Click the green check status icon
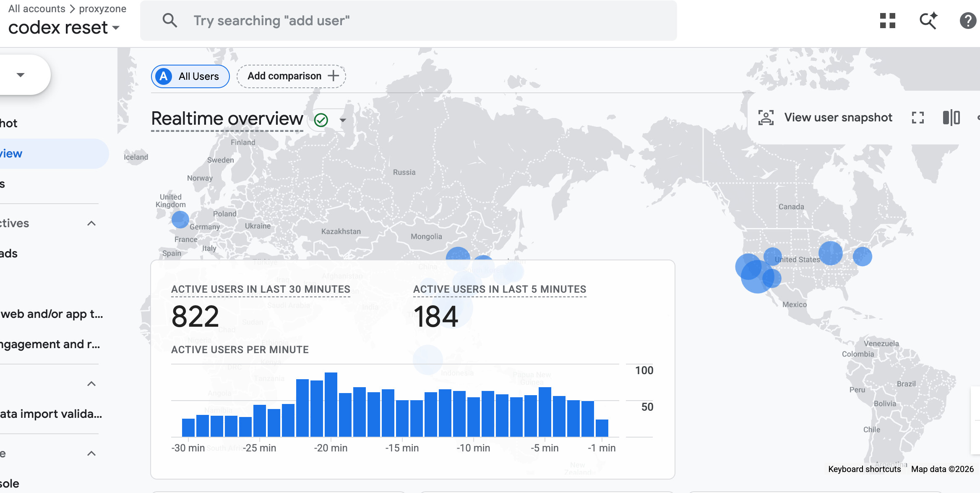Image resolution: width=980 pixels, height=493 pixels. [321, 120]
